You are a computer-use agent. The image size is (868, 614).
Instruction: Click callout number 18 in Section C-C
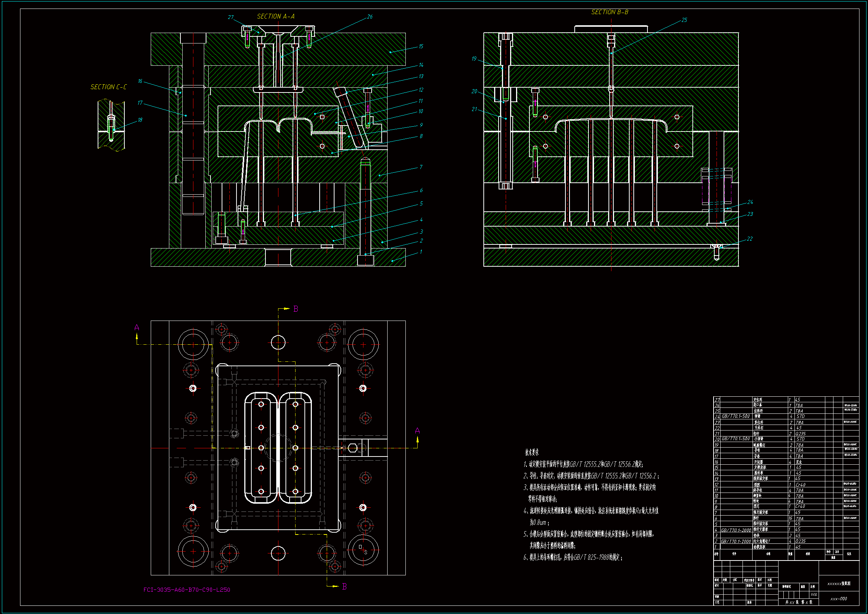pyautogui.click(x=140, y=120)
